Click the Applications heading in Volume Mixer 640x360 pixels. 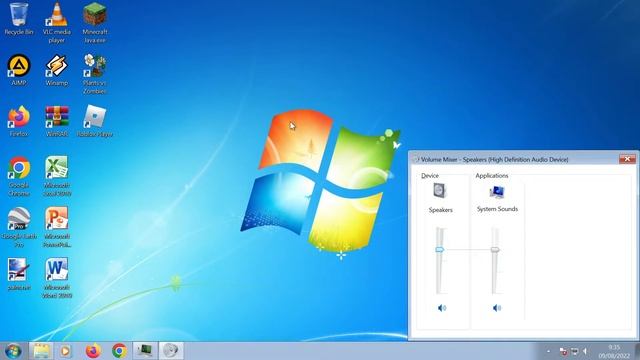491,176
